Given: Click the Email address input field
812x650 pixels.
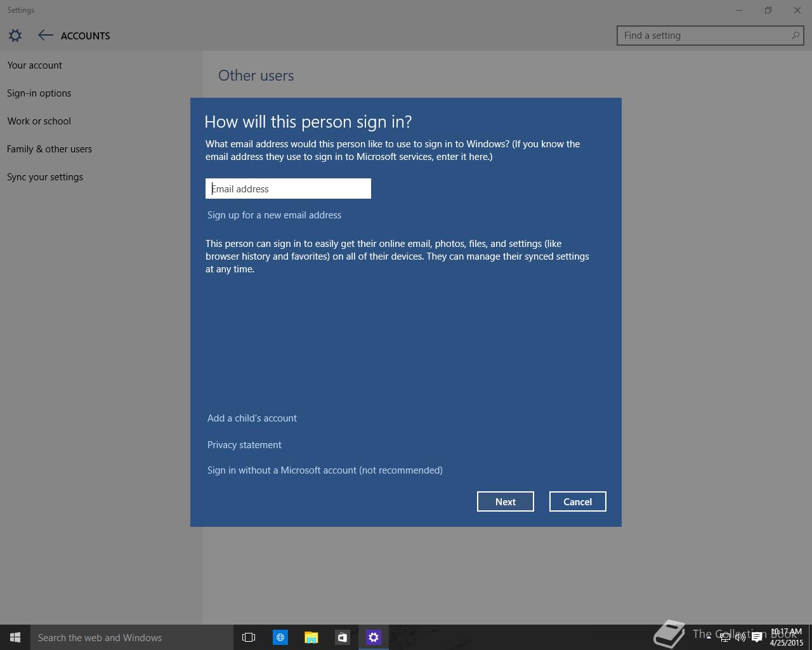Looking at the screenshot, I should click(288, 189).
